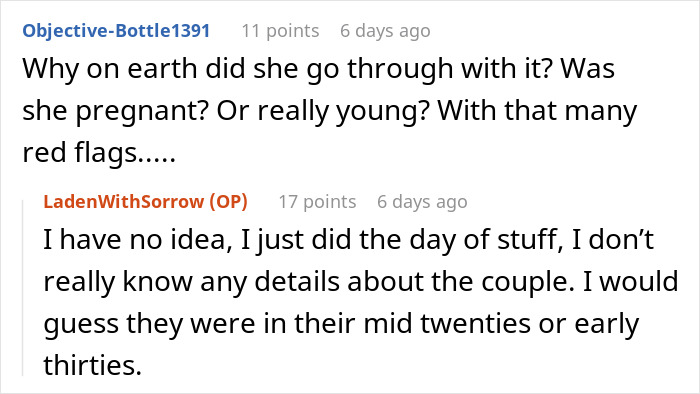Click the line starting 'she pregnant?'
The image size is (700, 394).
point(329,111)
